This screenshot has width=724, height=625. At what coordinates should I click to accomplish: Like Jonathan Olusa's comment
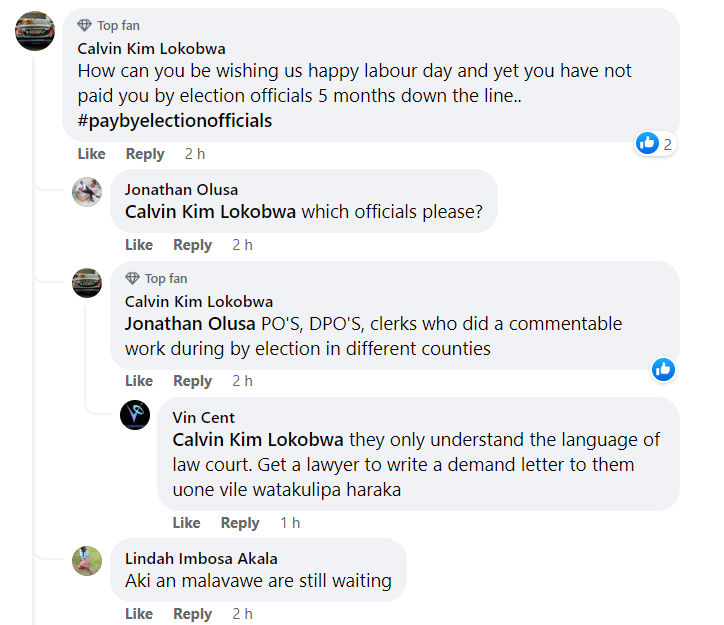point(139,245)
